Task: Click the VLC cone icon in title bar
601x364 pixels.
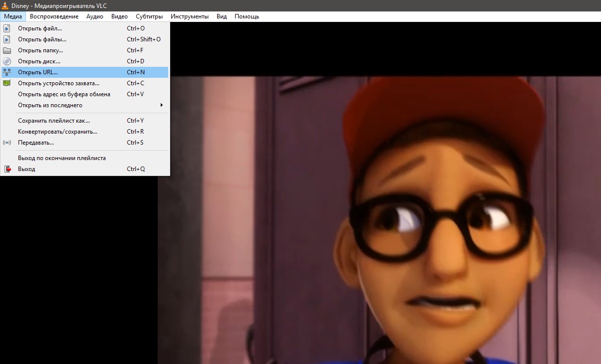Action: 5,5
